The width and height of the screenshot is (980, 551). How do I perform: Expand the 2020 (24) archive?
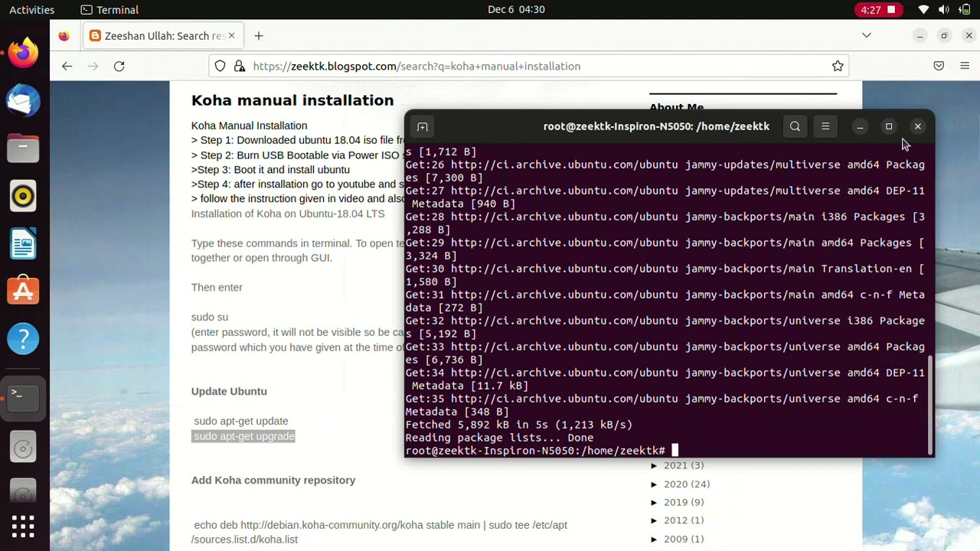click(655, 484)
